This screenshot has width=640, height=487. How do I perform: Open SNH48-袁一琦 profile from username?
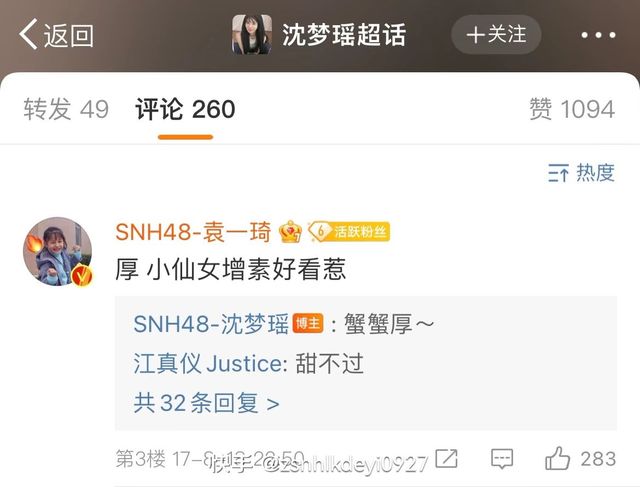click(193, 232)
